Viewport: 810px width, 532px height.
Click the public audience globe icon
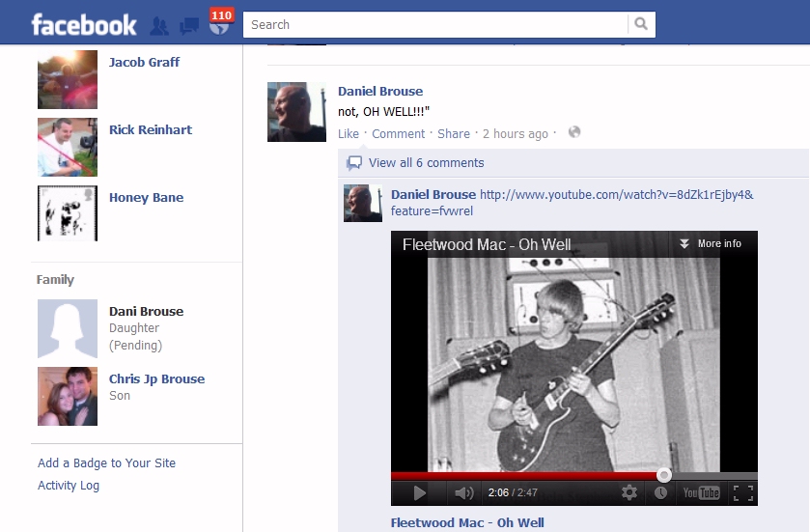[574, 132]
